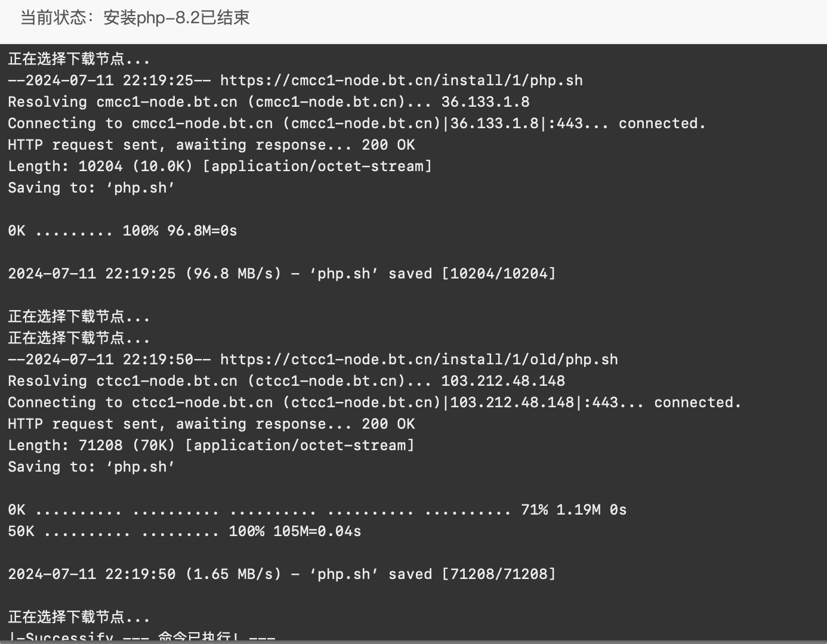Click the cmcc1-node.bt.cn/install/1/php.sh URL
The image size is (827, 644).
402,80
